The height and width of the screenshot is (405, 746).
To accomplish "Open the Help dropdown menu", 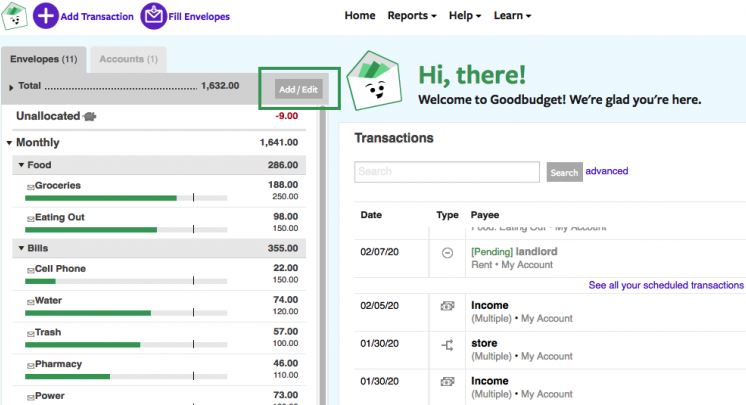I will click(x=464, y=16).
